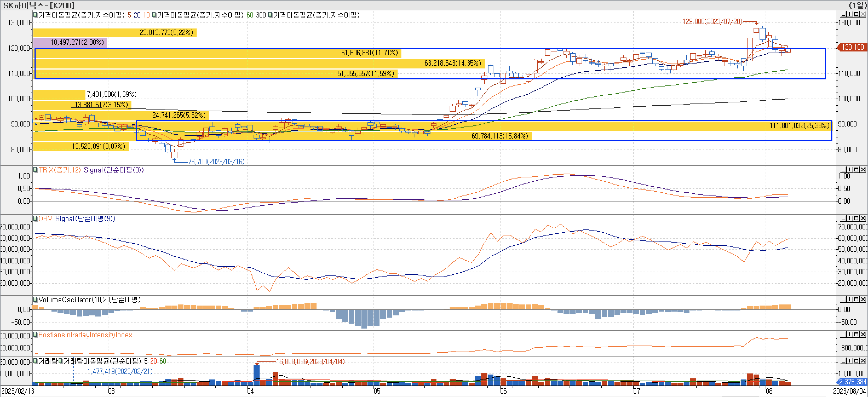Toggle OBV indicator legend checkbox
868x397 pixels.
[35, 219]
